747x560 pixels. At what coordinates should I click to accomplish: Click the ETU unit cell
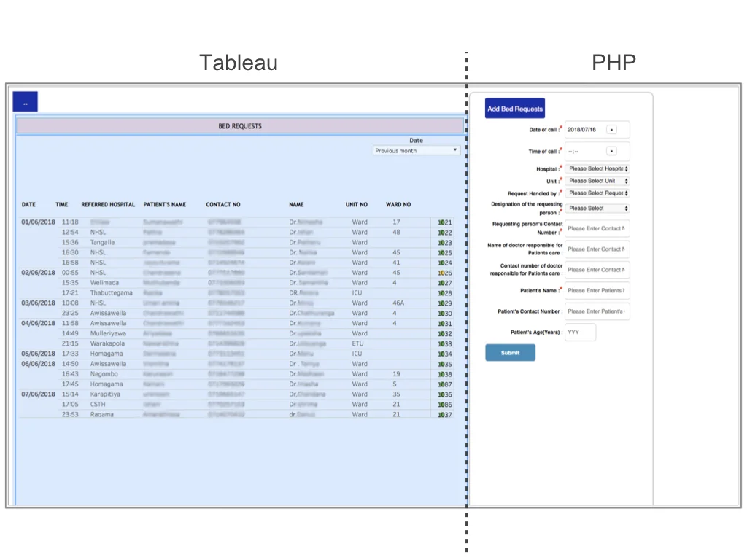pyautogui.click(x=357, y=343)
